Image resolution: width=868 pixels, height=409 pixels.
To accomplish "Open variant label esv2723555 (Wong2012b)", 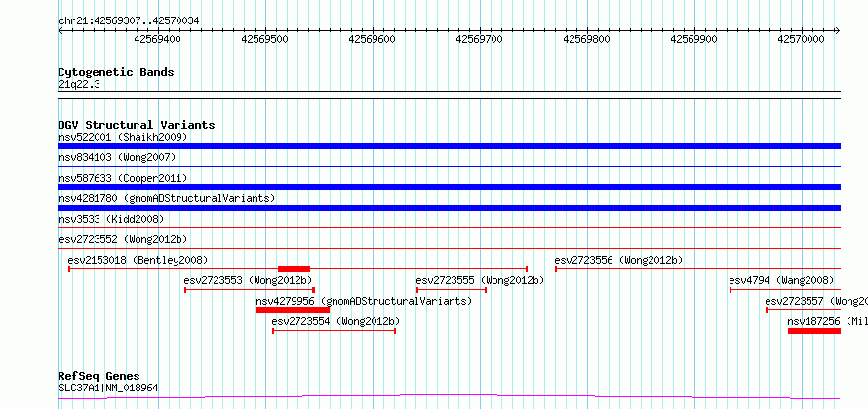I will click(x=480, y=280).
